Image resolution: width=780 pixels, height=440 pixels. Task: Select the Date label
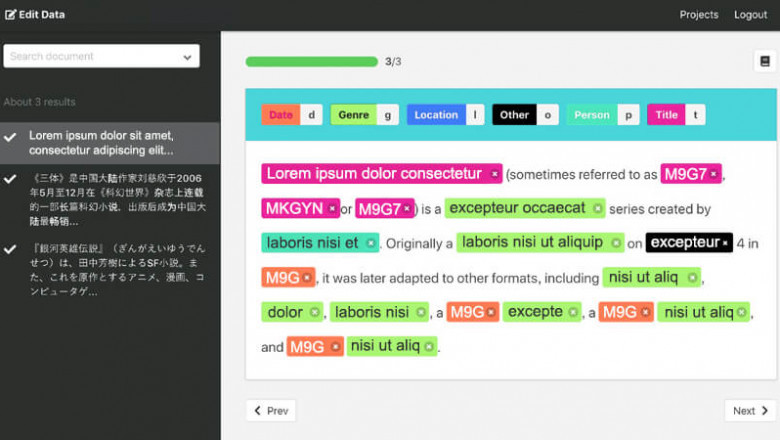click(x=281, y=115)
